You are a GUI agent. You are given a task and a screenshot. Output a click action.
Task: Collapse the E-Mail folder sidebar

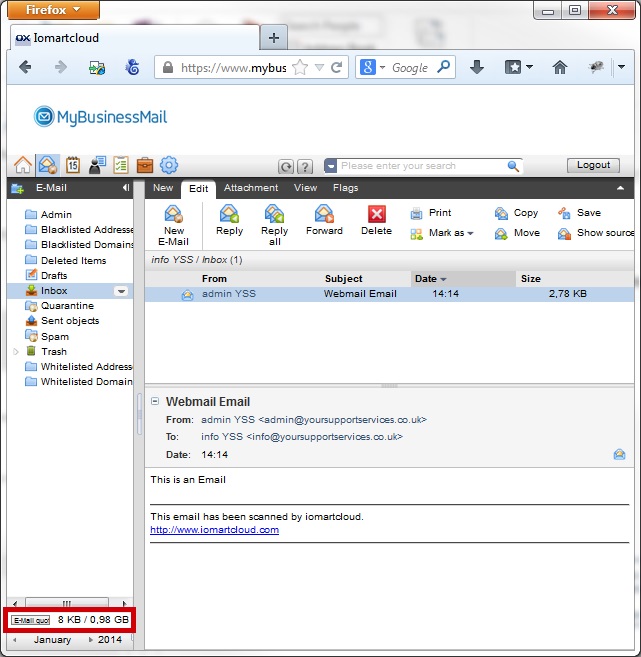click(x=126, y=188)
